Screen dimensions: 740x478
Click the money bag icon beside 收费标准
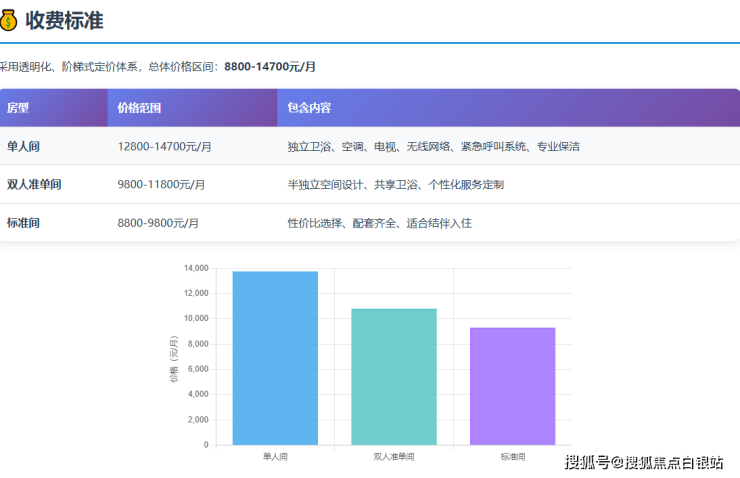pyautogui.click(x=8, y=20)
